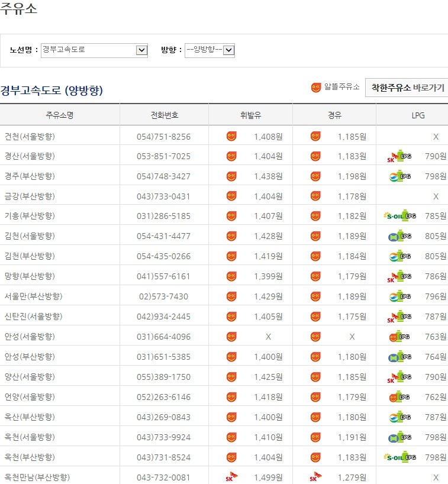Select station name 서울만(부산방향)

pos(33,296)
